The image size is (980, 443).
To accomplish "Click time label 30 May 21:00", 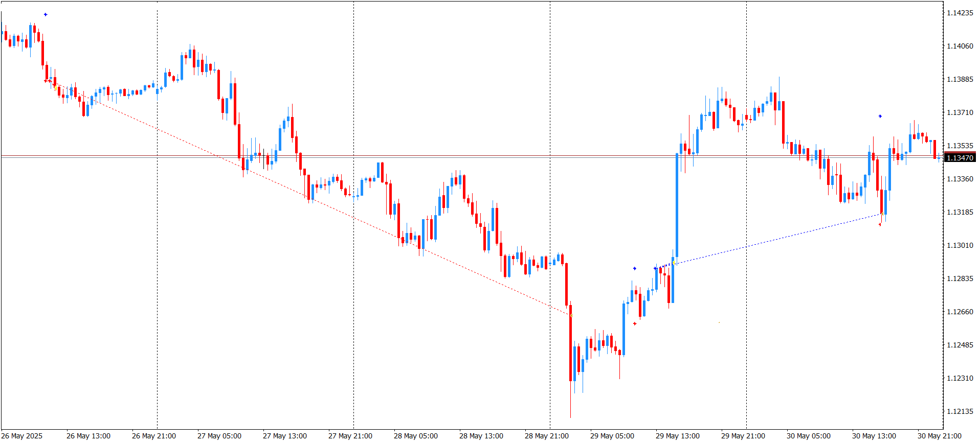I will point(940,436).
